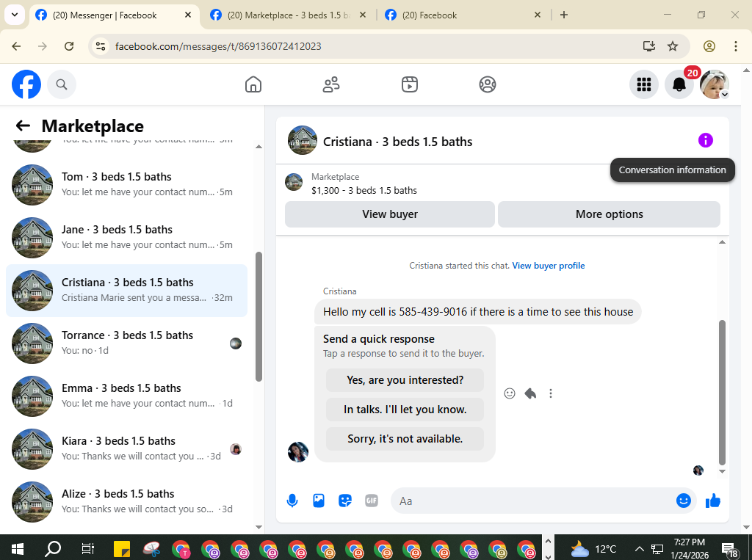
Task: Send a voice clip with microphone icon
Action: pos(292,501)
